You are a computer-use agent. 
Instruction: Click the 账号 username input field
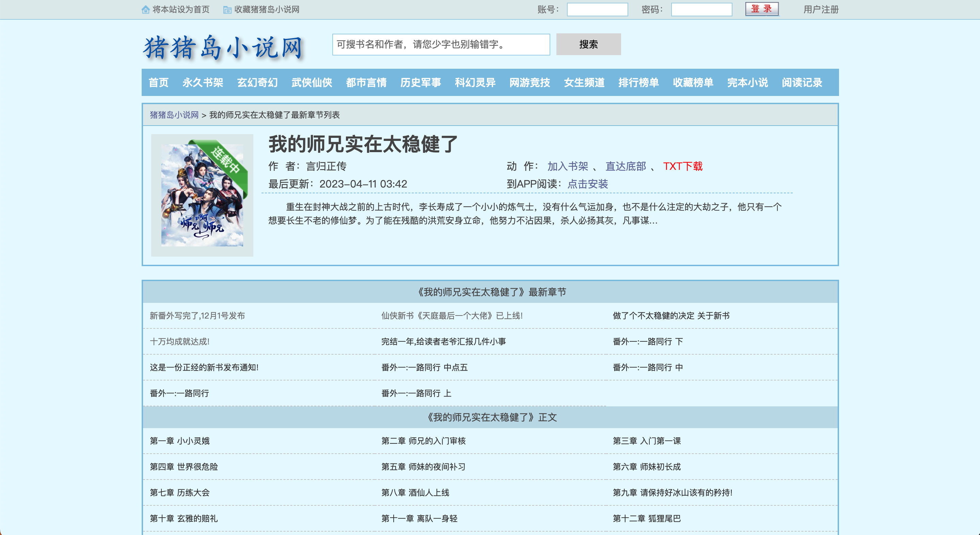coord(597,10)
